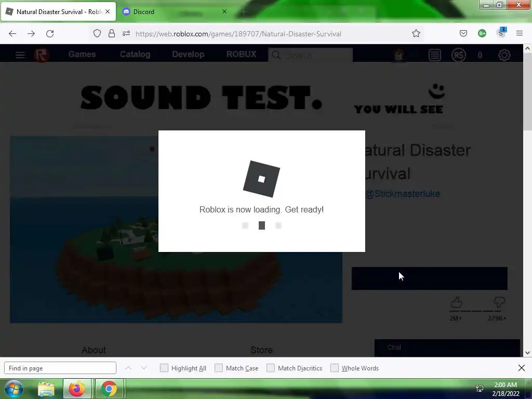Open the Windows Start button
This screenshot has width=532, height=399.
pos(14,389)
